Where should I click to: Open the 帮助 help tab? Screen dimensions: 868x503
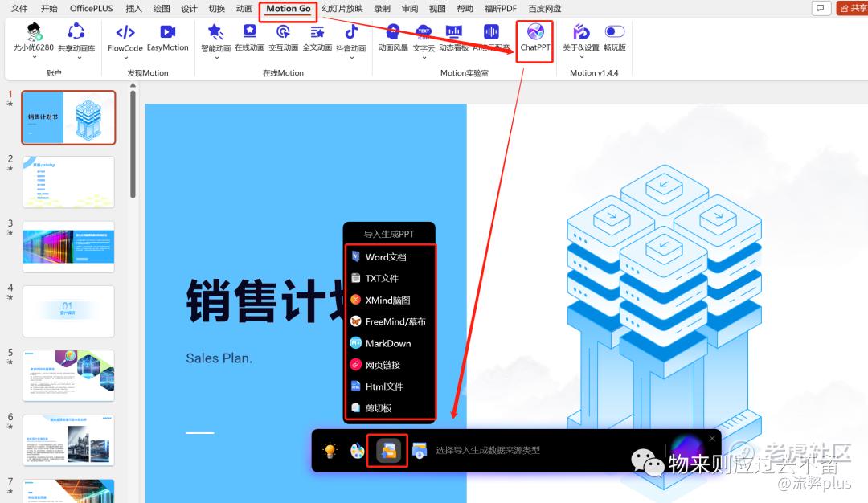point(465,8)
